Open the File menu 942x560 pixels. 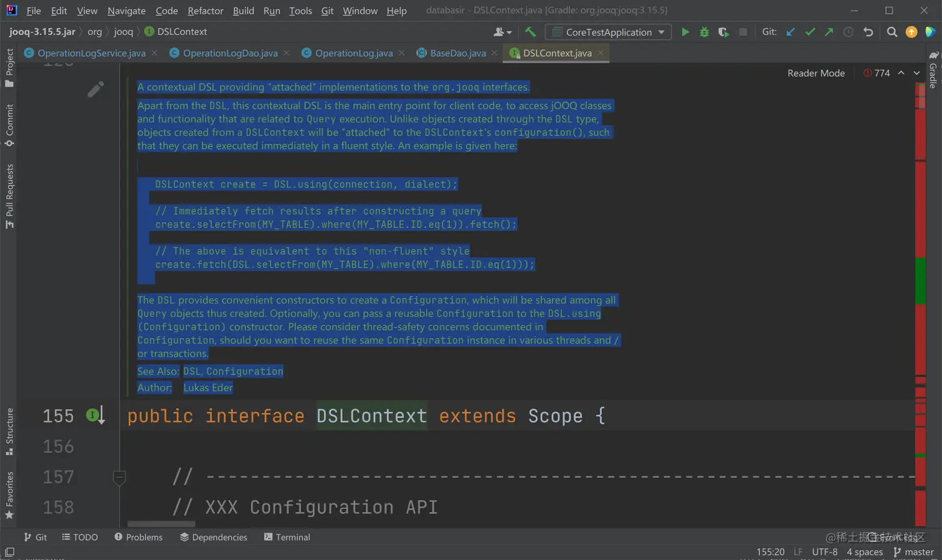pos(34,11)
